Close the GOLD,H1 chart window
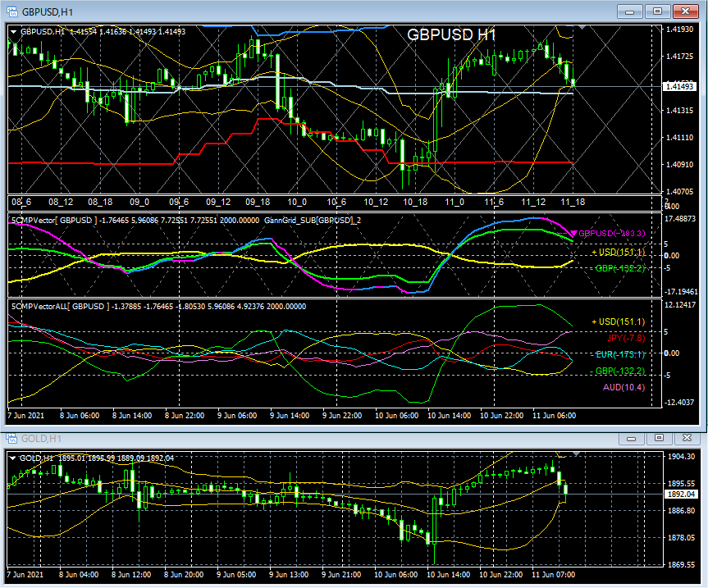This screenshot has height=588, width=708. (x=687, y=438)
